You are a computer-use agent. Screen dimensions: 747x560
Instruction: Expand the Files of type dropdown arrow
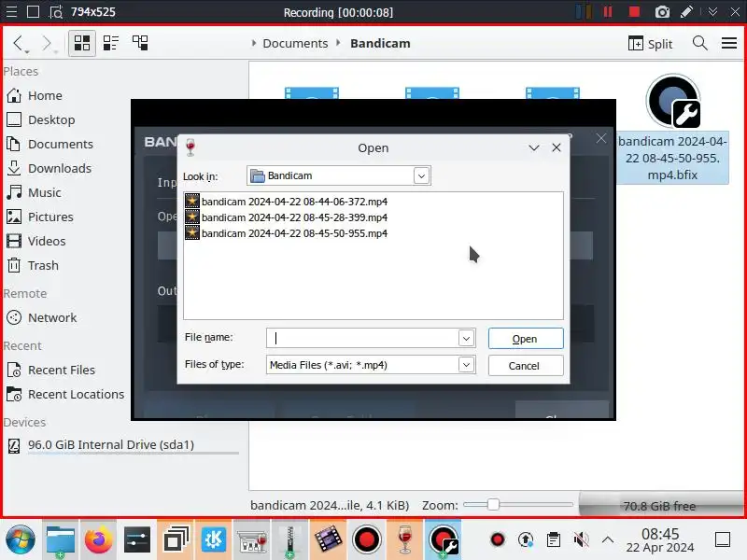466,365
